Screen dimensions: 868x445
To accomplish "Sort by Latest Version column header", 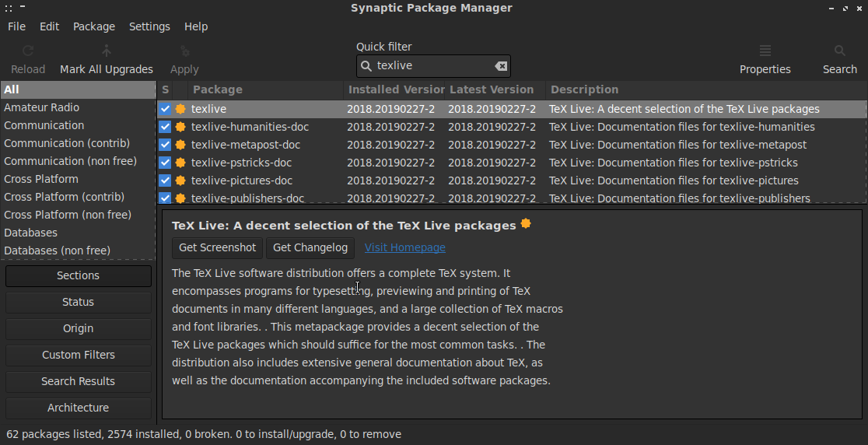I will [495, 89].
